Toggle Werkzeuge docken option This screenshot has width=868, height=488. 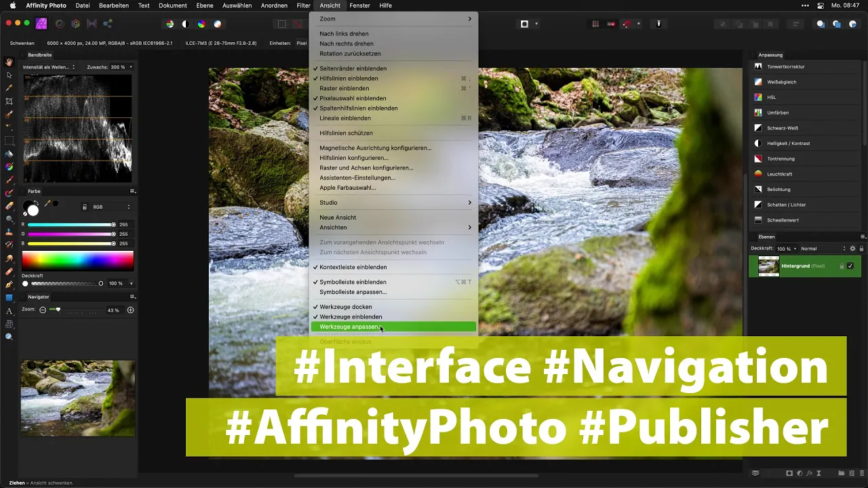coord(393,307)
